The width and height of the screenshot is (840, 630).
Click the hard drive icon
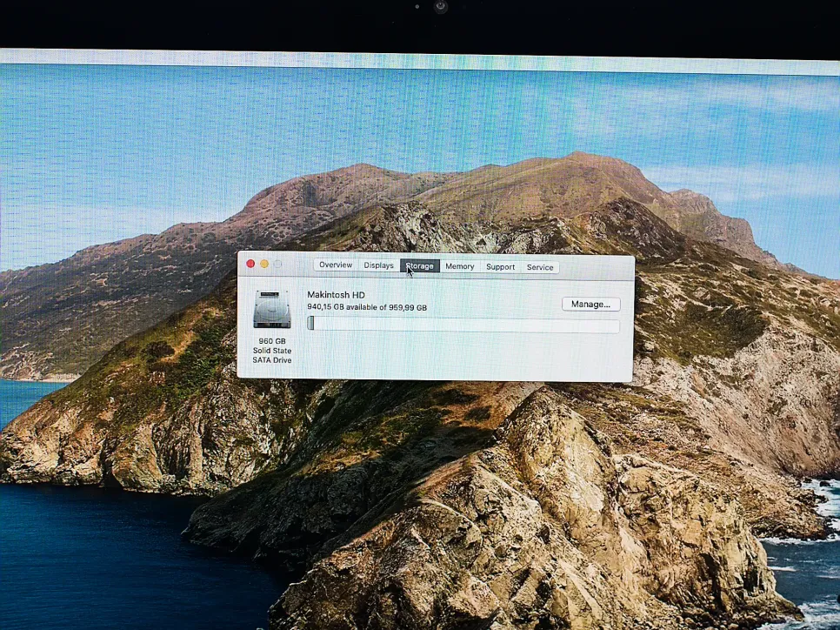272,310
